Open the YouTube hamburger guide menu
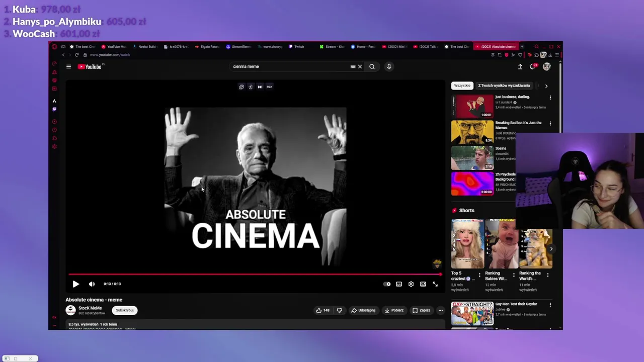 [x=68, y=66]
